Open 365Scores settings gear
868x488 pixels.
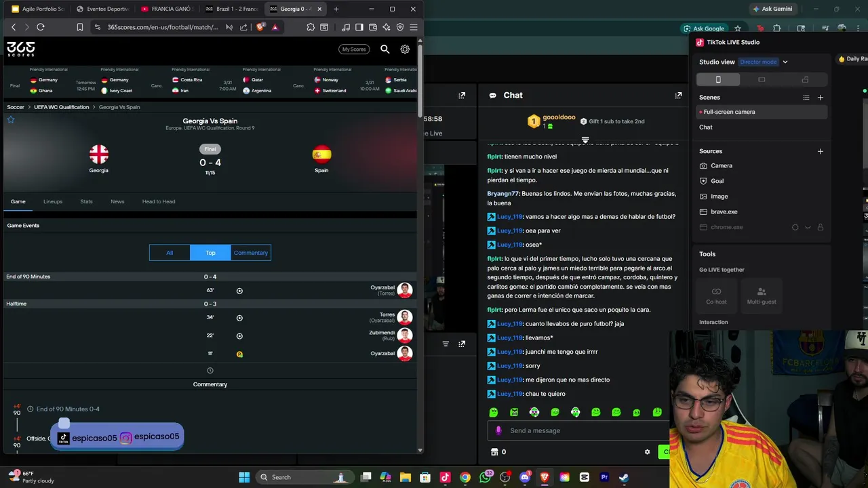[x=405, y=49]
